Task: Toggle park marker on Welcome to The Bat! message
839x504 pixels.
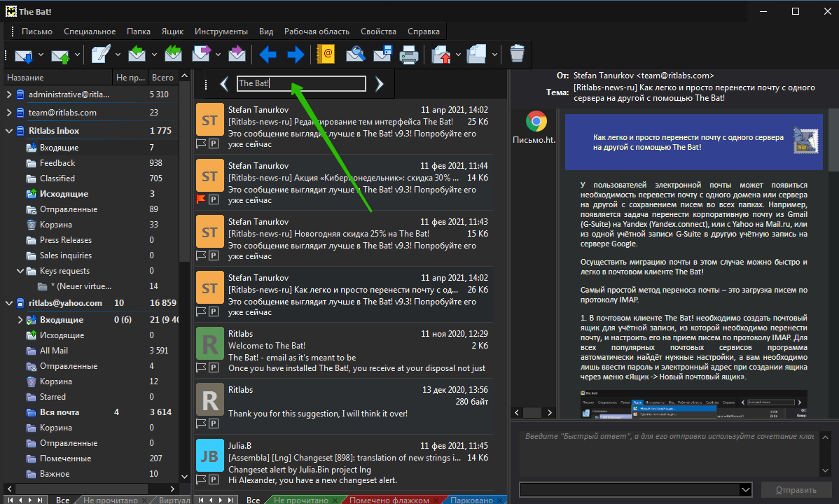Action: coord(214,367)
